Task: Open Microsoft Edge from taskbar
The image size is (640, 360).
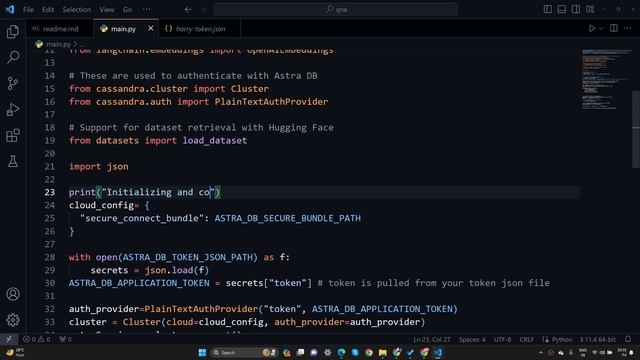Action: point(341,352)
